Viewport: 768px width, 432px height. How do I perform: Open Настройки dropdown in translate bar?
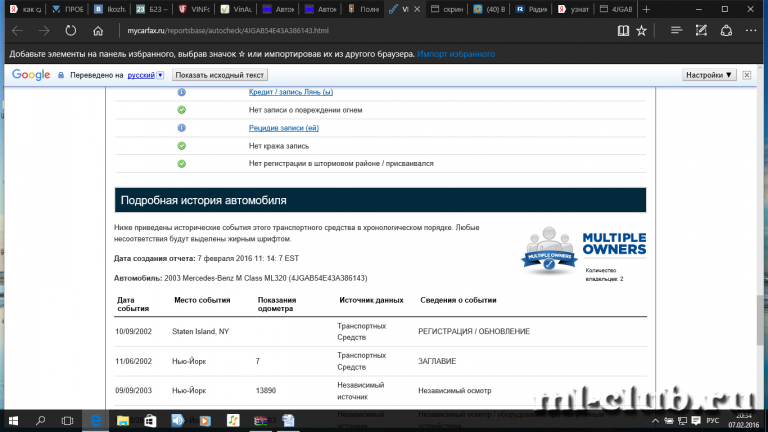click(709, 75)
